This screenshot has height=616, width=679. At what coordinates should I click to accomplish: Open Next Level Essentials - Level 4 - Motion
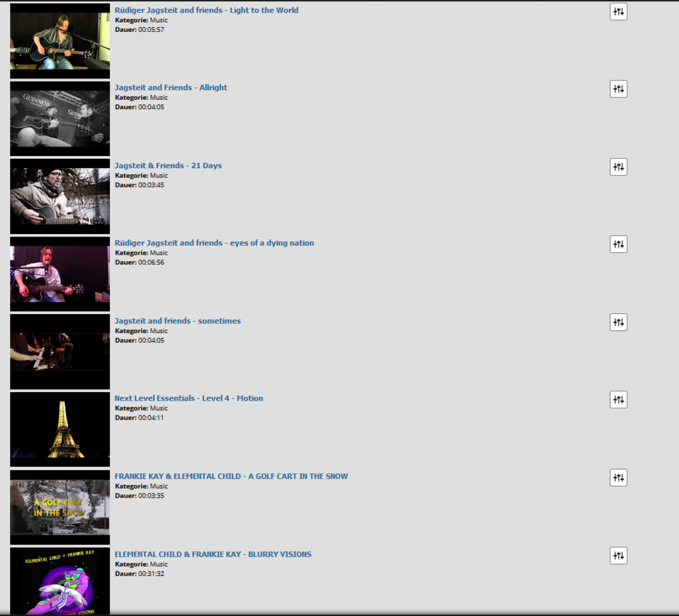189,398
